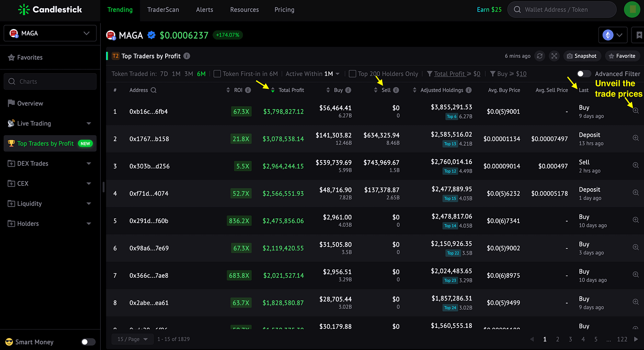Go to next page arrow

[637, 339]
